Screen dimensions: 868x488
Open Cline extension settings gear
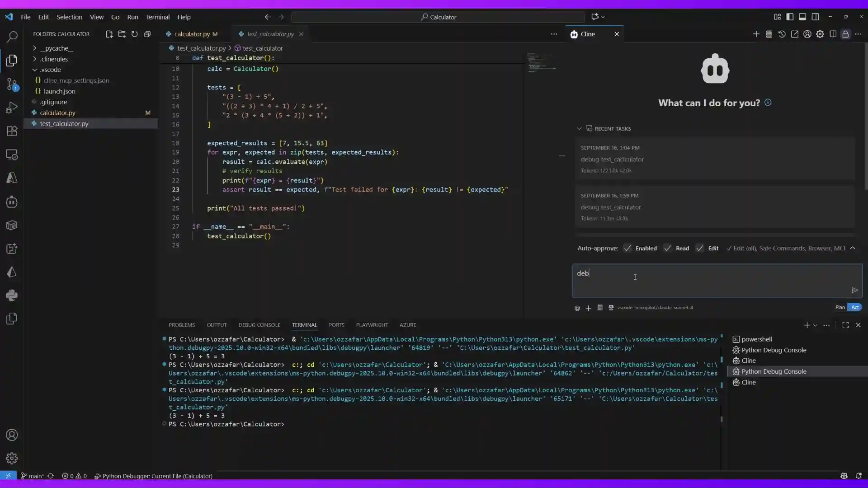click(x=821, y=34)
